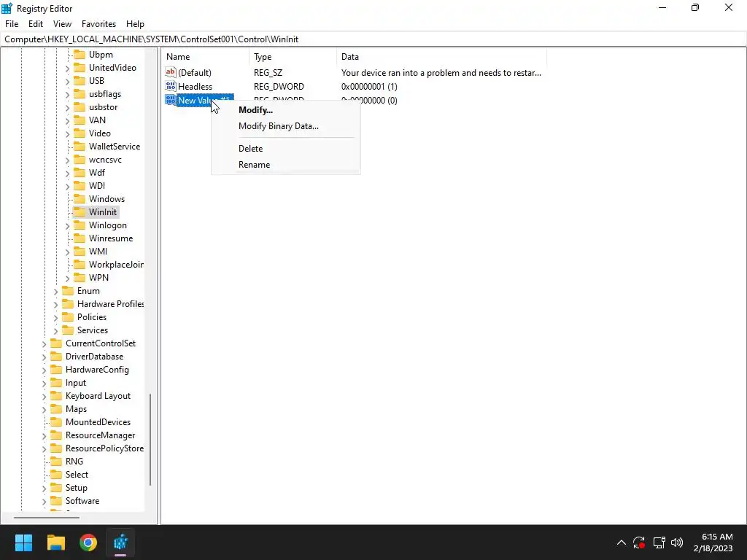
Task: Choose Delete from the context menu
Action: [x=286, y=149]
